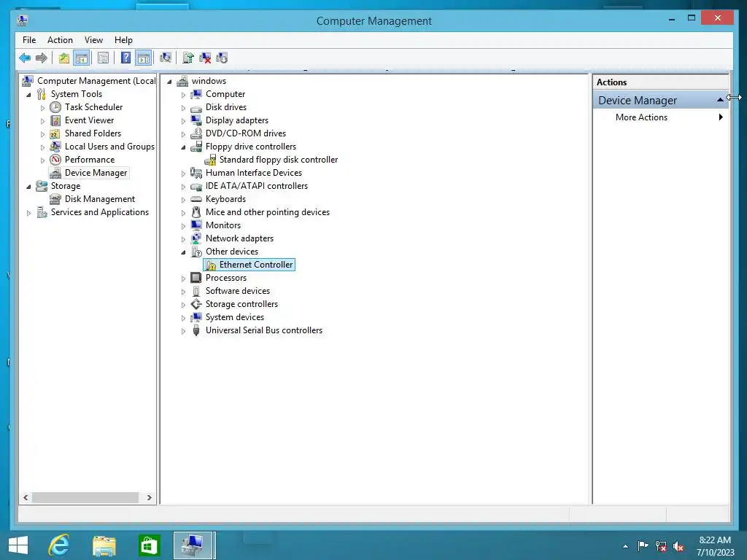Click the Disk drives icon
The height and width of the screenshot is (560, 747).
(x=196, y=108)
